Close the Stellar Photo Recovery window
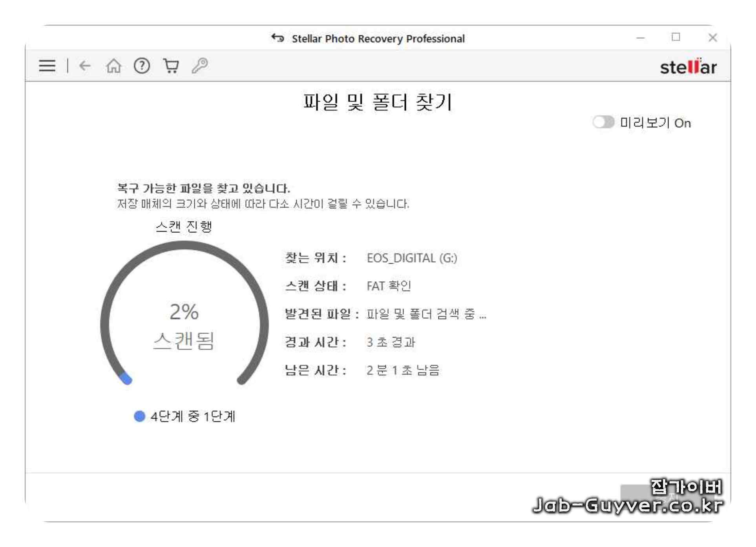 pyautogui.click(x=712, y=38)
